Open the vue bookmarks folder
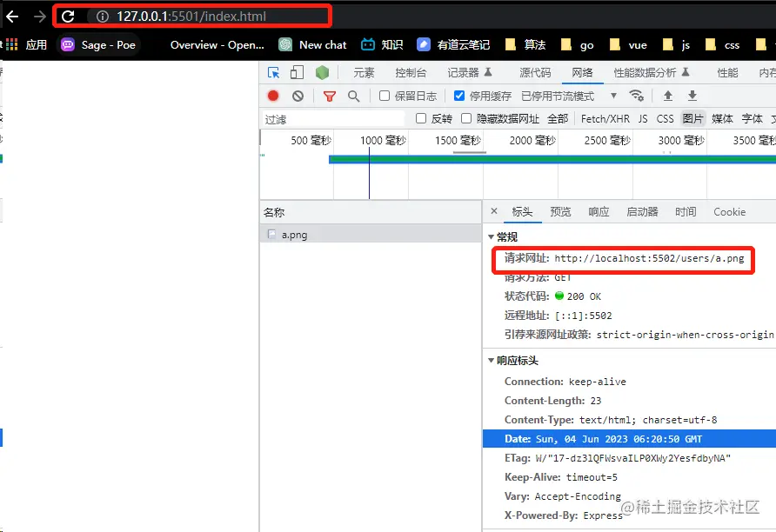This screenshot has width=776, height=532. point(628,45)
